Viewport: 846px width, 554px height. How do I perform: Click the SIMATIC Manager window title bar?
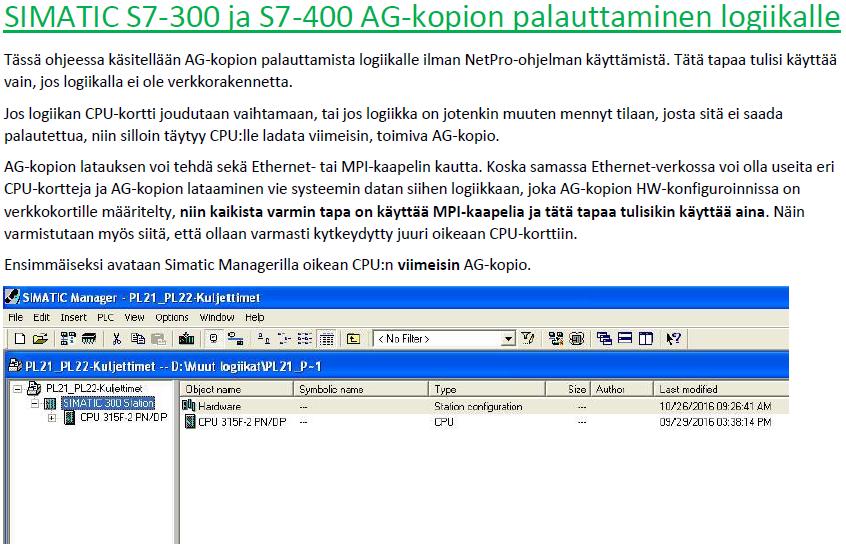pyautogui.click(x=397, y=297)
